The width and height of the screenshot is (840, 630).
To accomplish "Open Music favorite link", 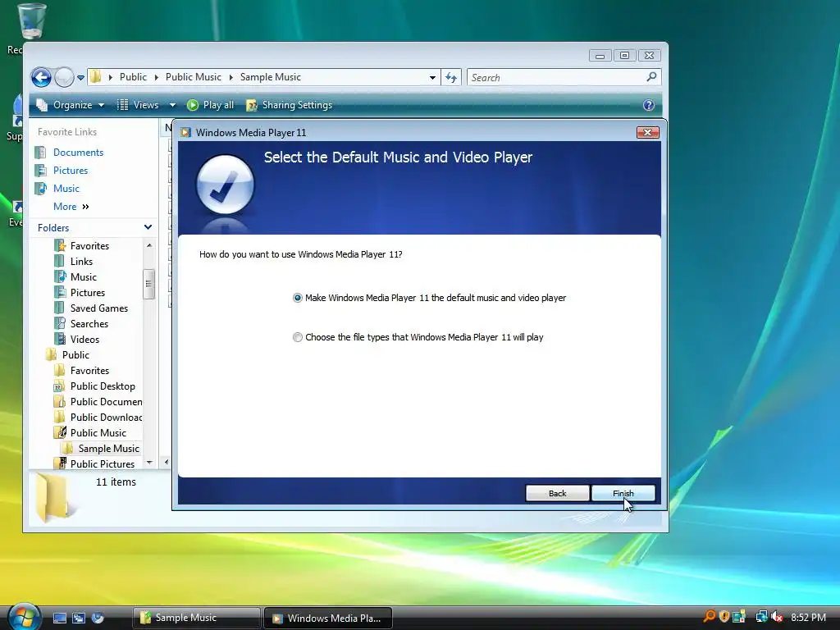I will [x=66, y=189].
